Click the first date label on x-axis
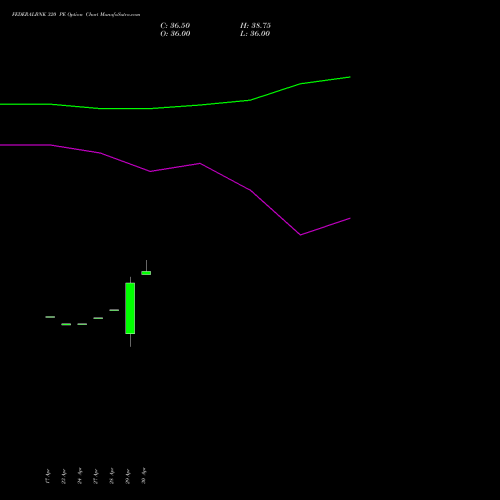 (48, 476)
